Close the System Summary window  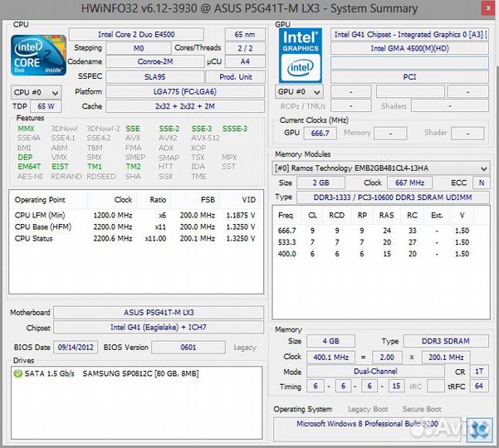[488, 8]
